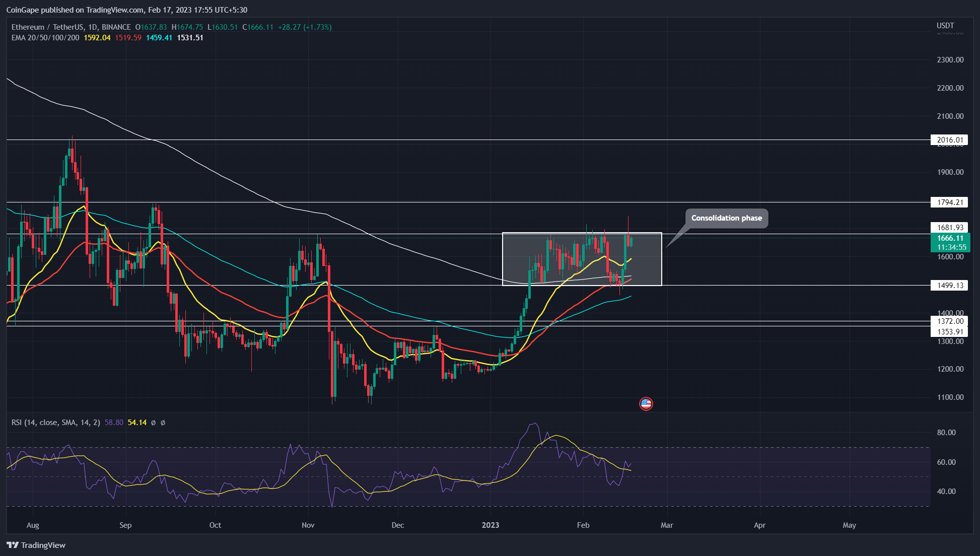Click the first RSI empty-value symbol

point(153,423)
